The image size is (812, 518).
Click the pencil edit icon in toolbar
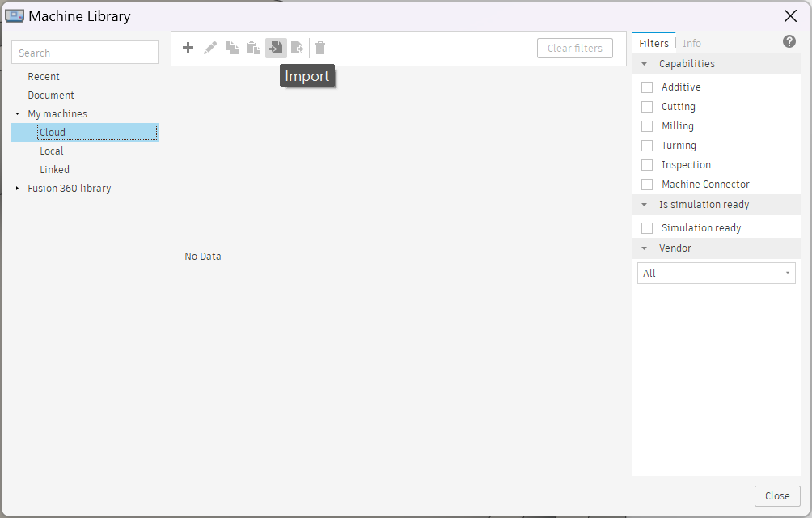pos(210,48)
